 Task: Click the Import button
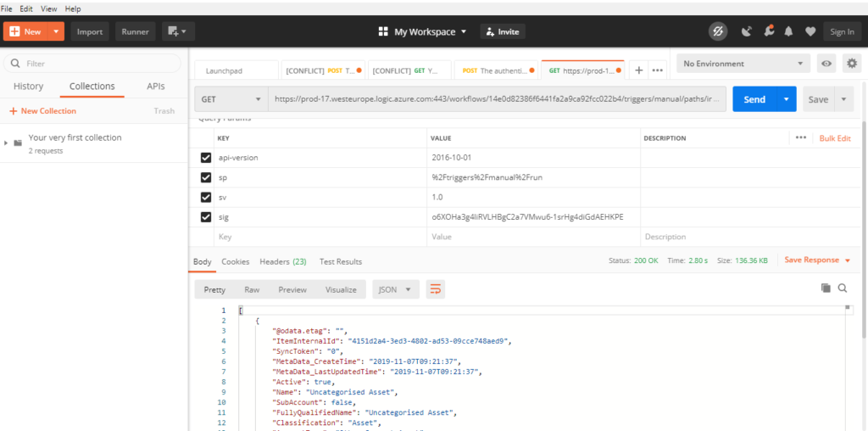[90, 31]
